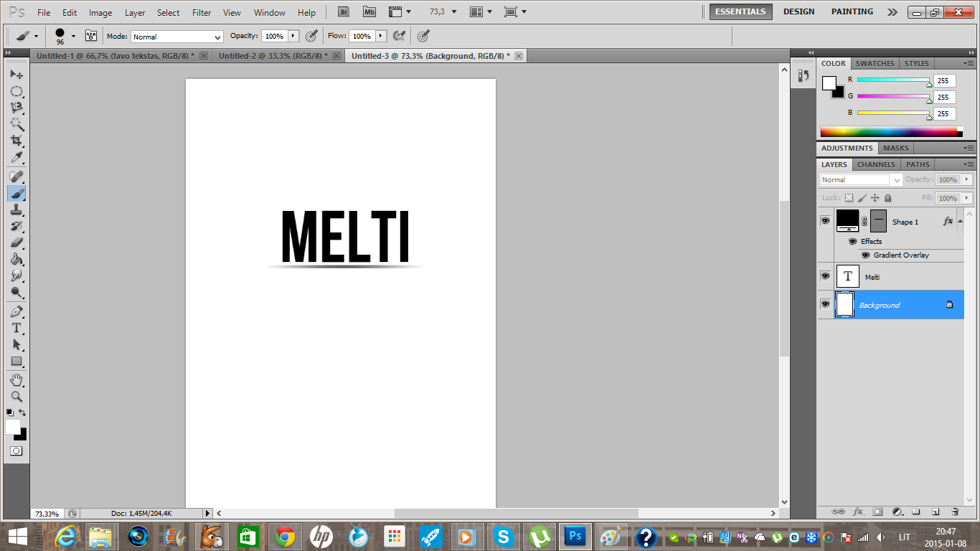
Task: Hide the Melti text layer
Action: [825, 276]
